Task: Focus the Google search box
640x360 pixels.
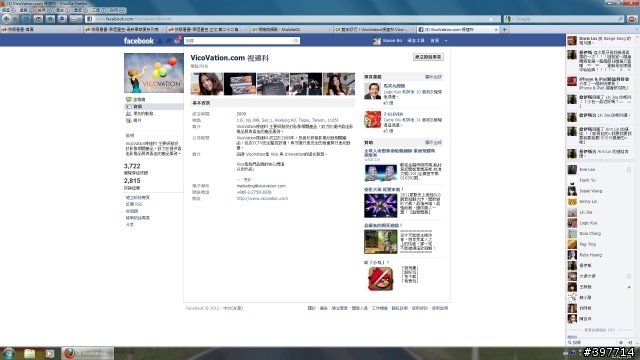Action: [x=565, y=19]
